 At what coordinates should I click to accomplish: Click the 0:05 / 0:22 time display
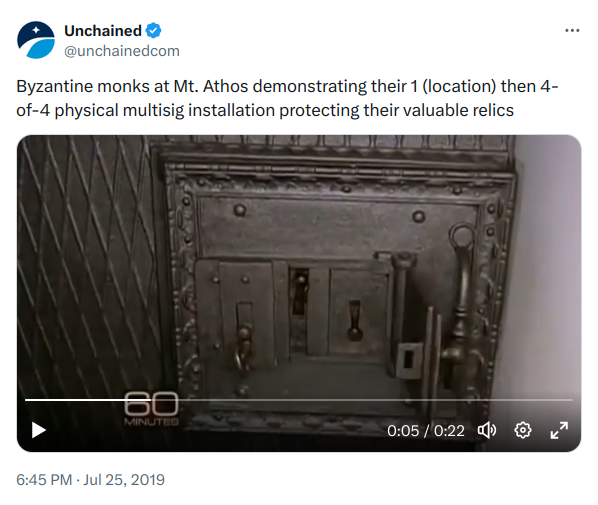pyautogui.click(x=426, y=431)
